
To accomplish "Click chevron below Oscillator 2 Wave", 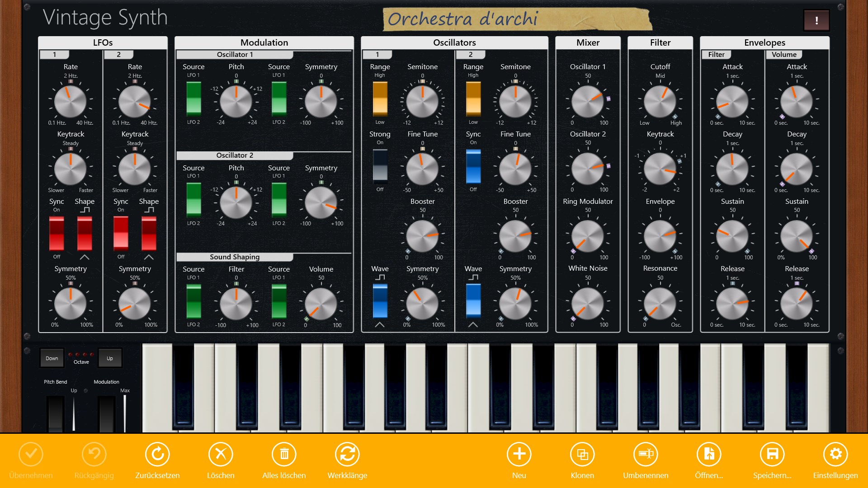I will click(473, 324).
